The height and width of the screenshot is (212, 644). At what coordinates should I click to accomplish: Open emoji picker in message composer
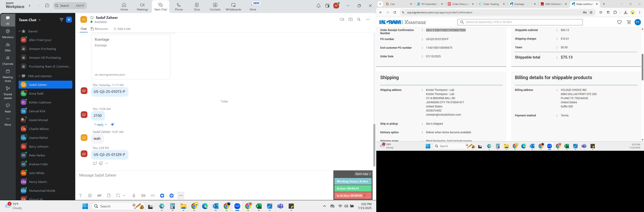pos(90,196)
